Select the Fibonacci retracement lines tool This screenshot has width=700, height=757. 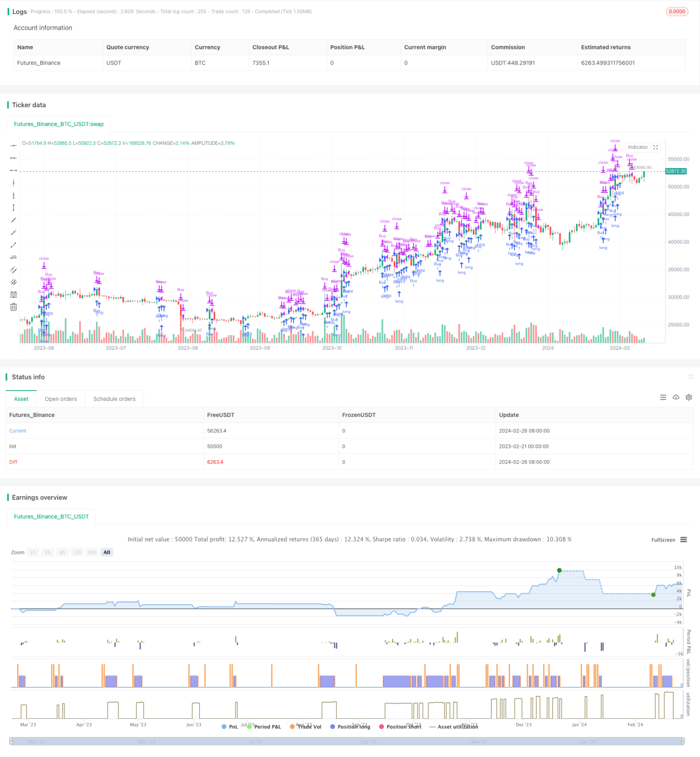click(13, 294)
